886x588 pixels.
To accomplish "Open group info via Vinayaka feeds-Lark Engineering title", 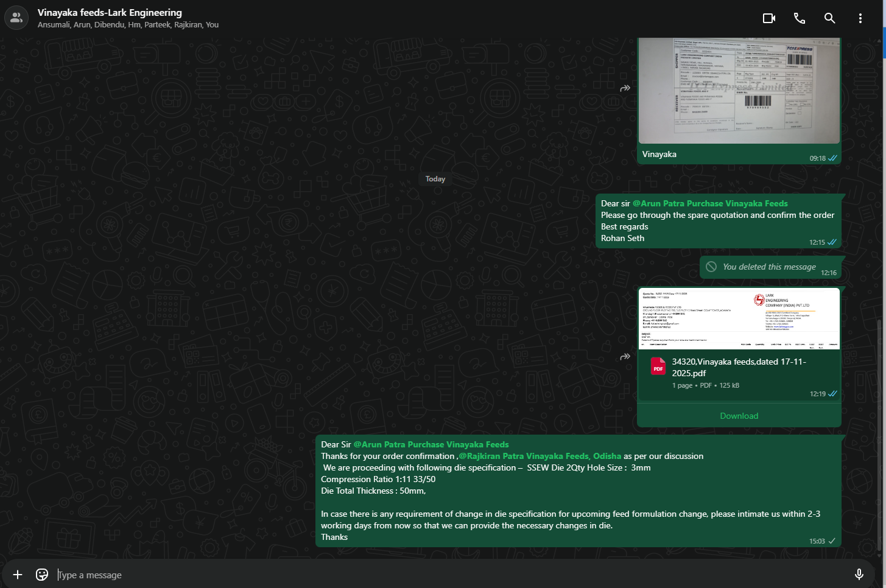I will (110, 13).
